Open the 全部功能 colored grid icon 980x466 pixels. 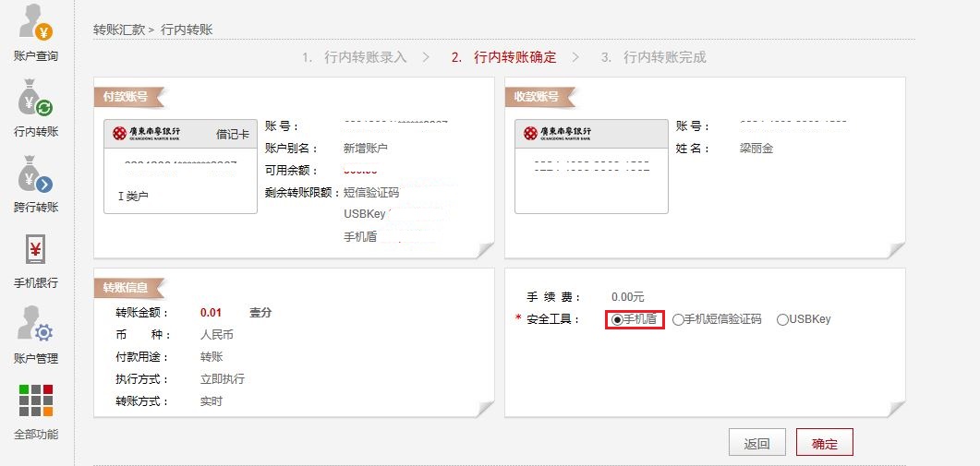tap(36, 400)
